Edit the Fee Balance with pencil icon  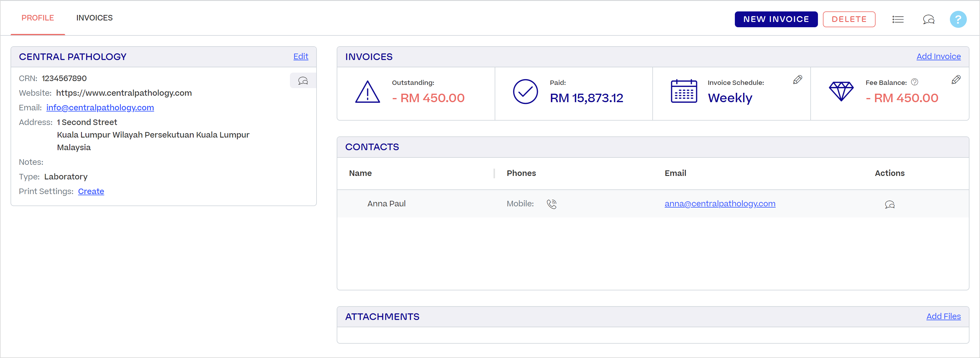tap(956, 80)
